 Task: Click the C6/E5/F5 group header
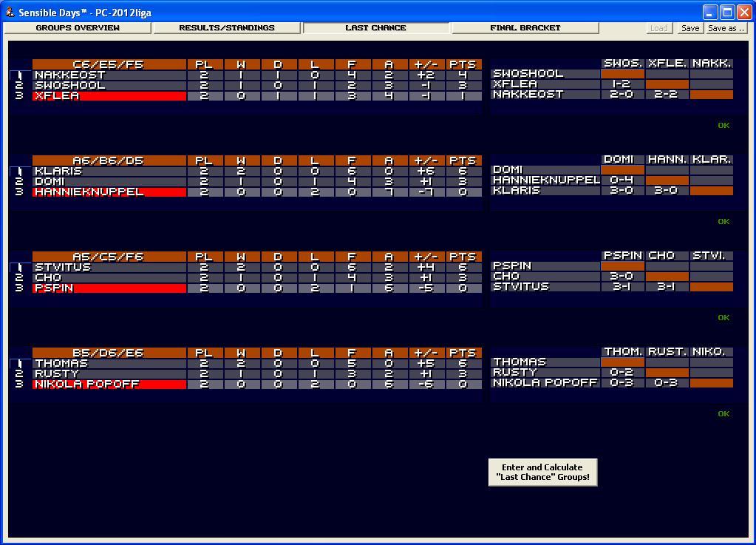point(109,64)
